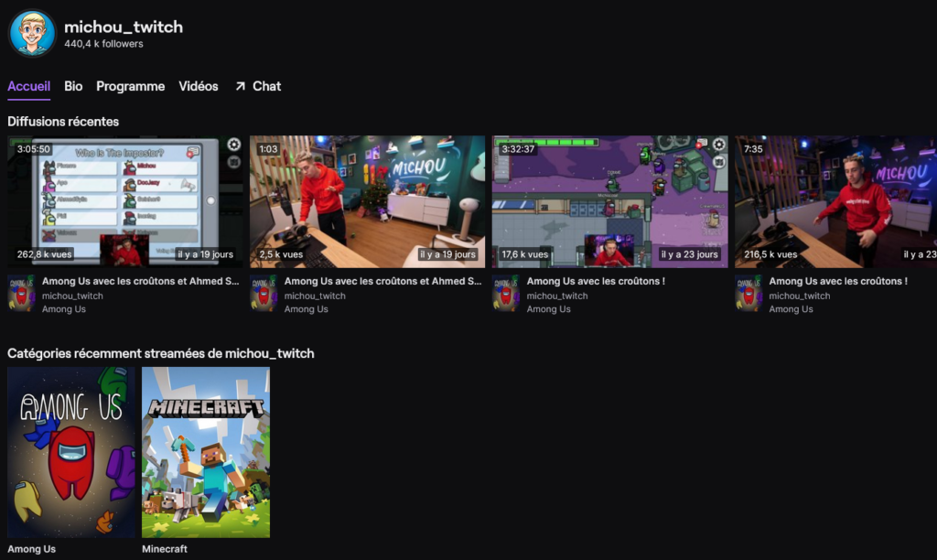Open the title of the 262,8 k vues video
This screenshot has height=560, width=937.
(140, 281)
